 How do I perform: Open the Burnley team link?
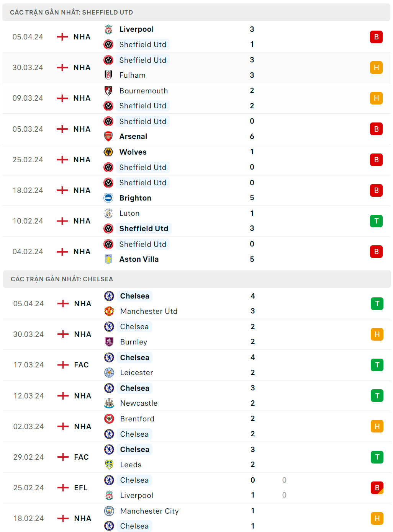click(134, 342)
